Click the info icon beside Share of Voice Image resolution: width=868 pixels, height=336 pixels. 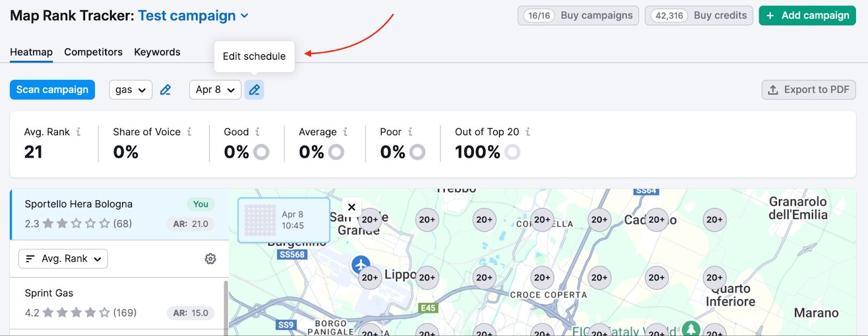[x=189, y=131]
